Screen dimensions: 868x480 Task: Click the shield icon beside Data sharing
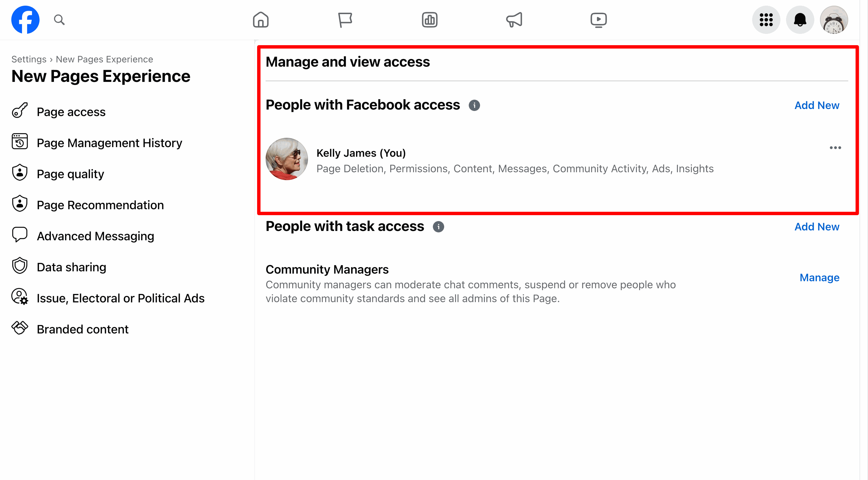20,266
